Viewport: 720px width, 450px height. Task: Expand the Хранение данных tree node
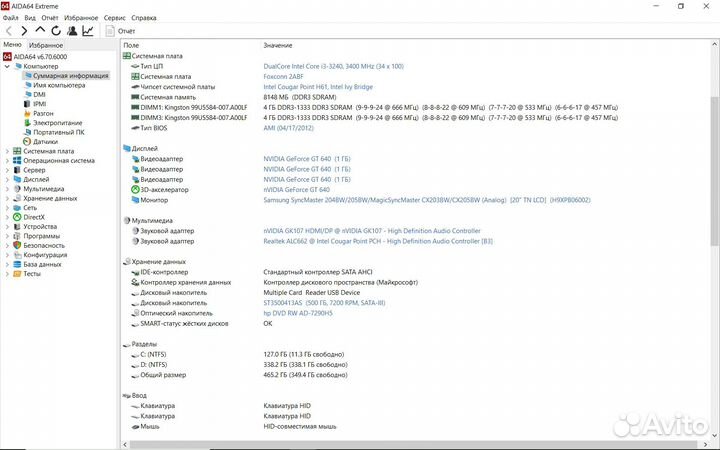[x=6, y=198]
